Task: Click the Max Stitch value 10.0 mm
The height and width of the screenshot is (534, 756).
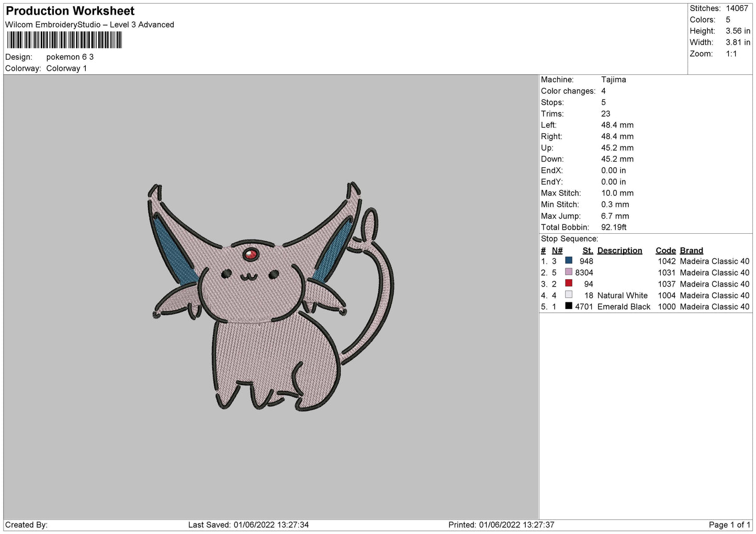Action: [617, 193]
